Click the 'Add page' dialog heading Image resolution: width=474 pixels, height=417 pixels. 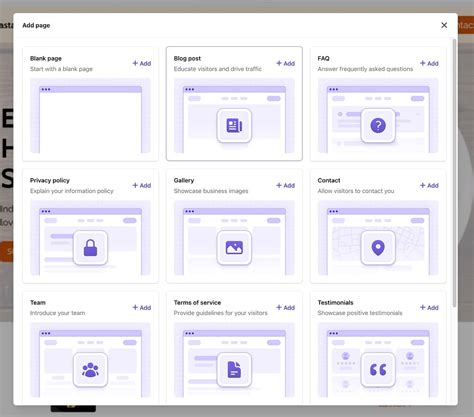click(x=36, y=25)
